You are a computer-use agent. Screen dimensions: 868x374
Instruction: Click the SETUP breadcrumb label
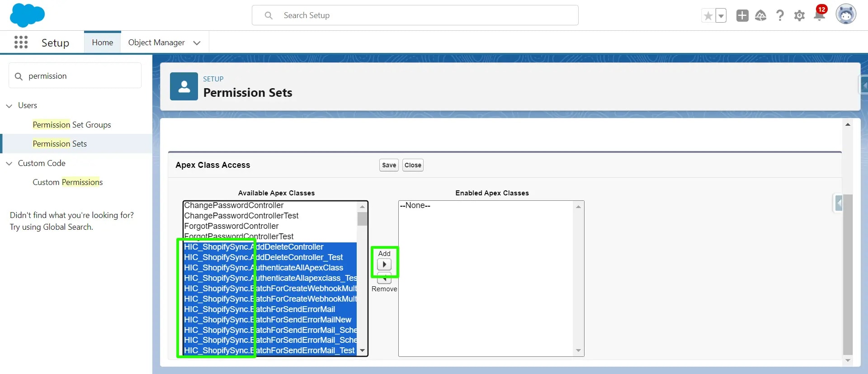(213, 79)
